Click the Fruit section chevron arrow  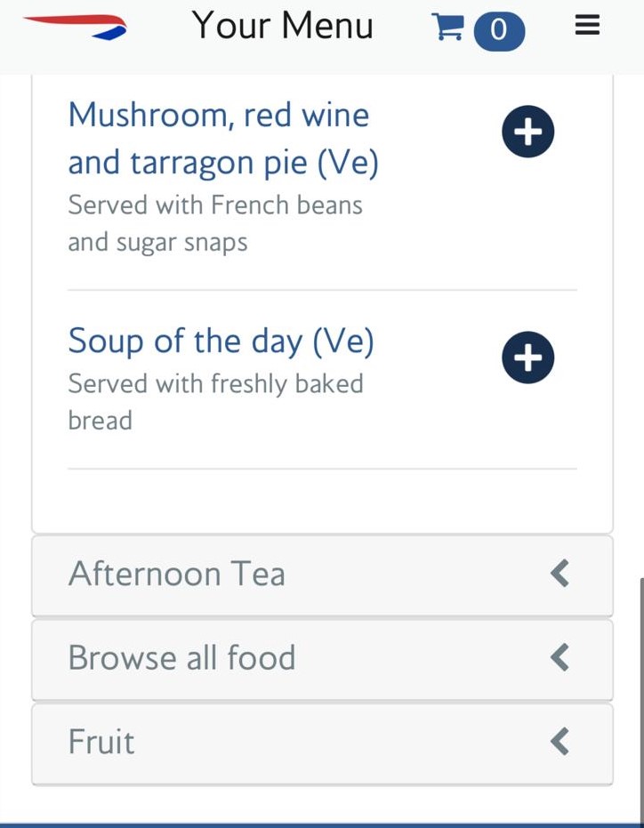pyautogui.click(x=559, y=741)
